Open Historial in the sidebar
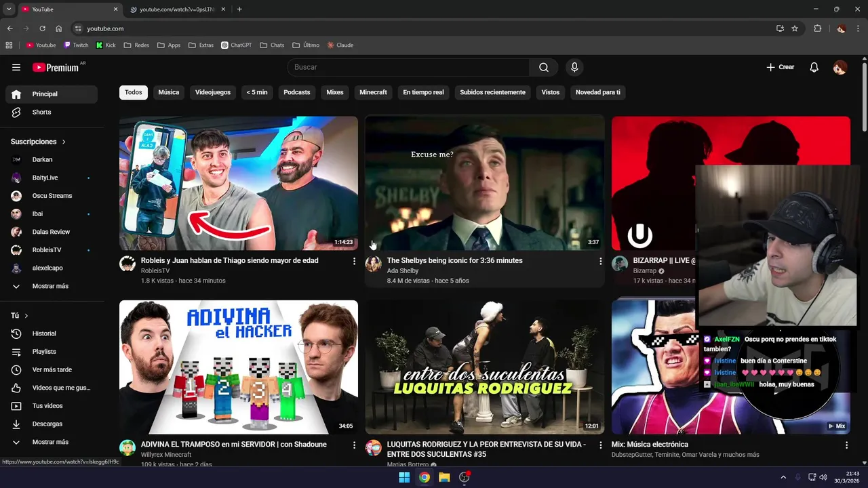Screen dimensions: 868x488 52,333
